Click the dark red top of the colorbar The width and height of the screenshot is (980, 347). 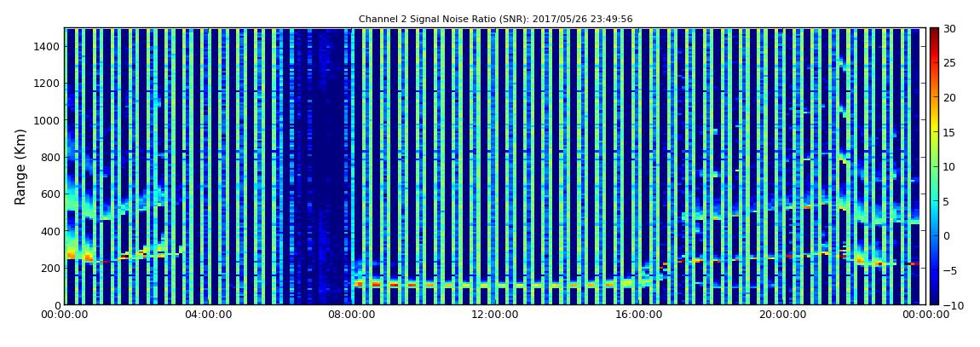click(934, 34)
